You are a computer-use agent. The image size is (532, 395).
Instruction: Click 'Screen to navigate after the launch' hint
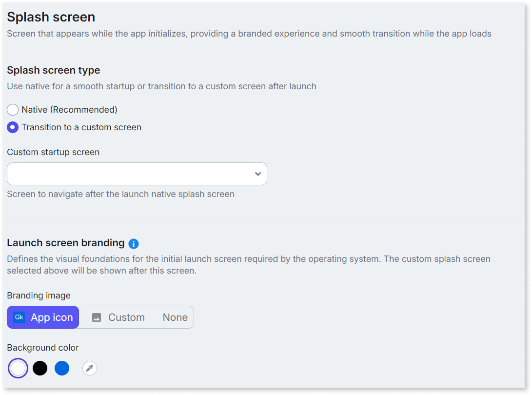(x=121, y=194)
